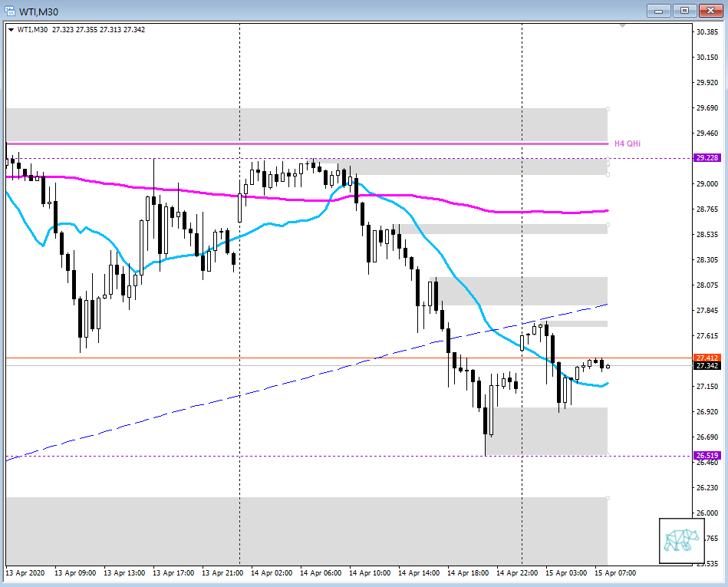Image resolution: width=728 pixels, height=587 pixels.
Task: Select the H4 QHi label text
Action: [628, 143]
